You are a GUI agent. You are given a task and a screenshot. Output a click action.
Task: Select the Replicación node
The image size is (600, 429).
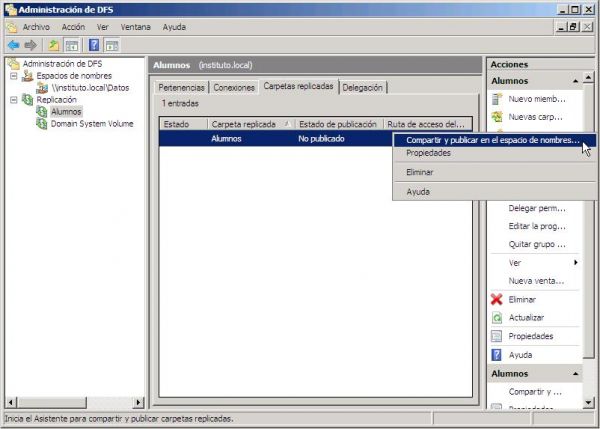coord(56,100)
